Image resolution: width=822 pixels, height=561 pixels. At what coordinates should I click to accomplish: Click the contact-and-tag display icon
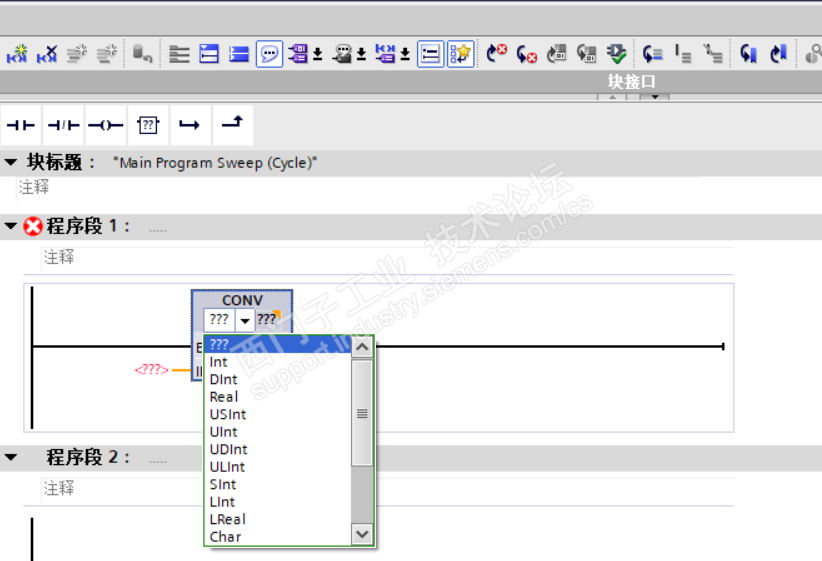tap(385, 54)
